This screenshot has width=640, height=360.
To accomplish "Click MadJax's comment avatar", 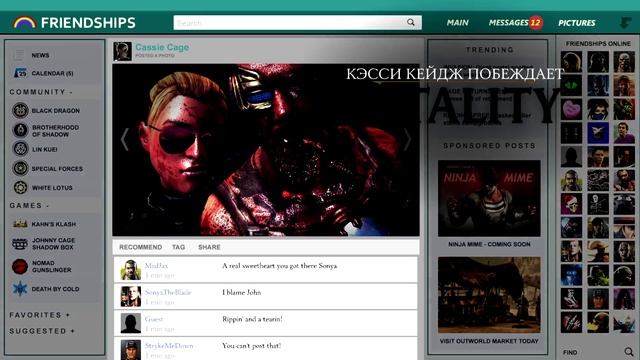I will click(131, 270).
